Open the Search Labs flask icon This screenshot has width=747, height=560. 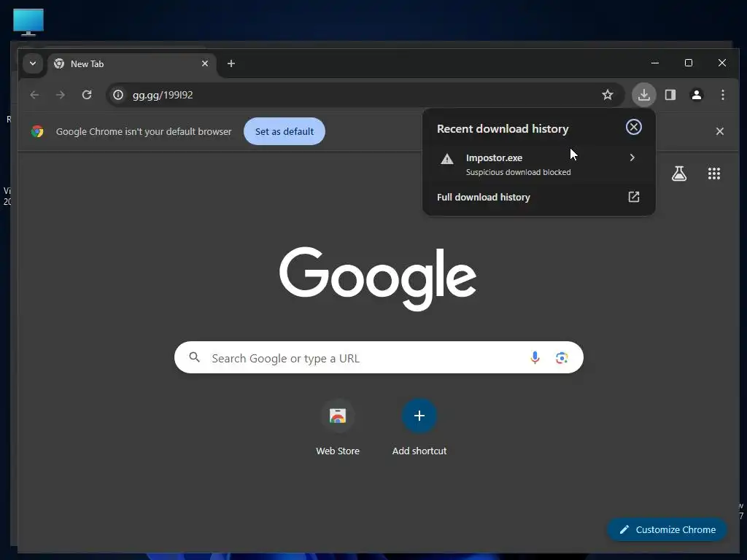coord(679,174)
